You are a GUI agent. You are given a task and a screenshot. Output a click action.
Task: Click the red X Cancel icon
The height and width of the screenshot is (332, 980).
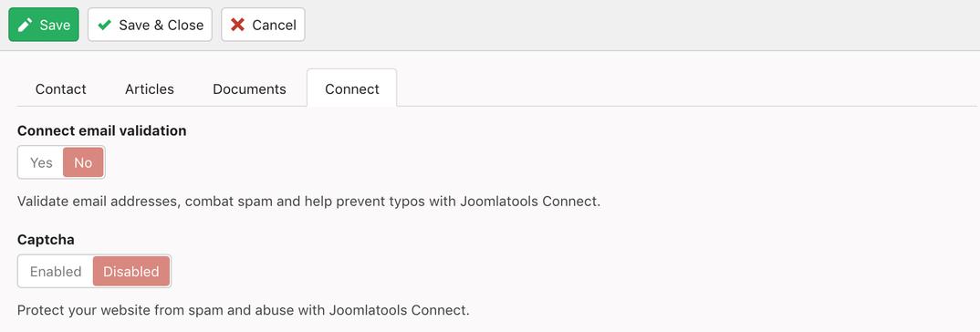click(x=237, y=25)
